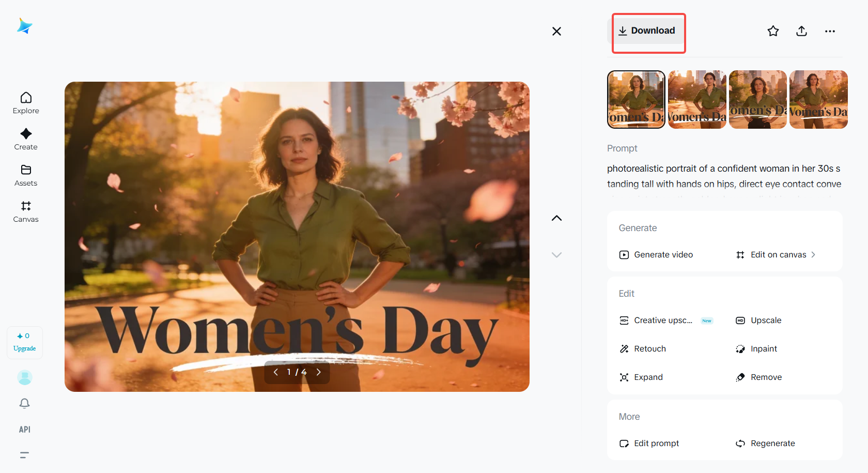Viewport: 868px width, 473px height.
Task: Click the share upload icon
Action: 801,31
